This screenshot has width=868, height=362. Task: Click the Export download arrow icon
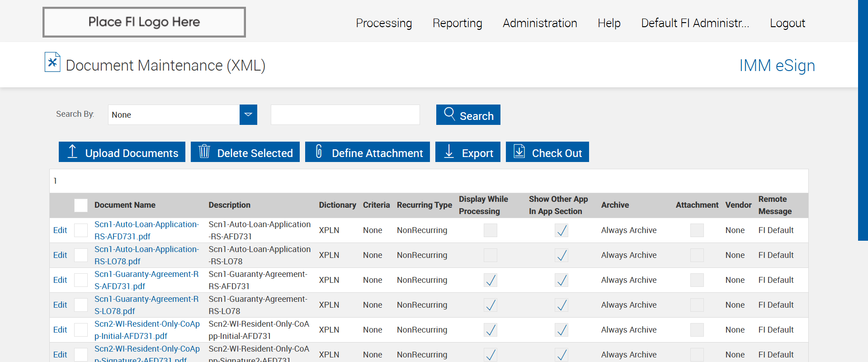449,152
